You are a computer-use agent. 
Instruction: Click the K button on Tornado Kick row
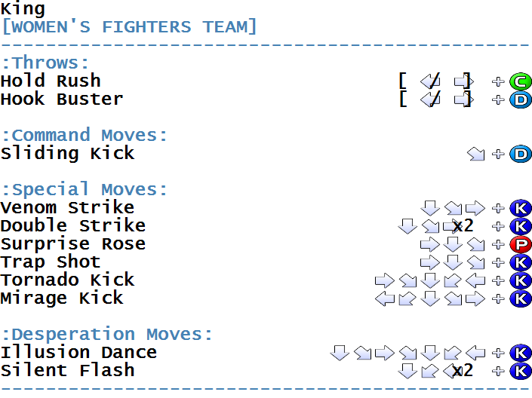[x=521, y=280]
